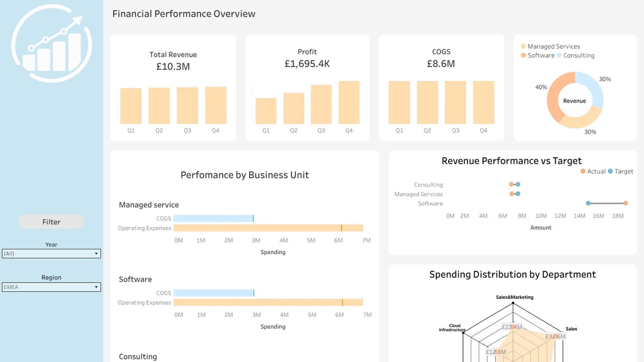Screen dimensions: 644x362
Task: Click the Perfomance by Business Unit heading
Action: point(245,175)
